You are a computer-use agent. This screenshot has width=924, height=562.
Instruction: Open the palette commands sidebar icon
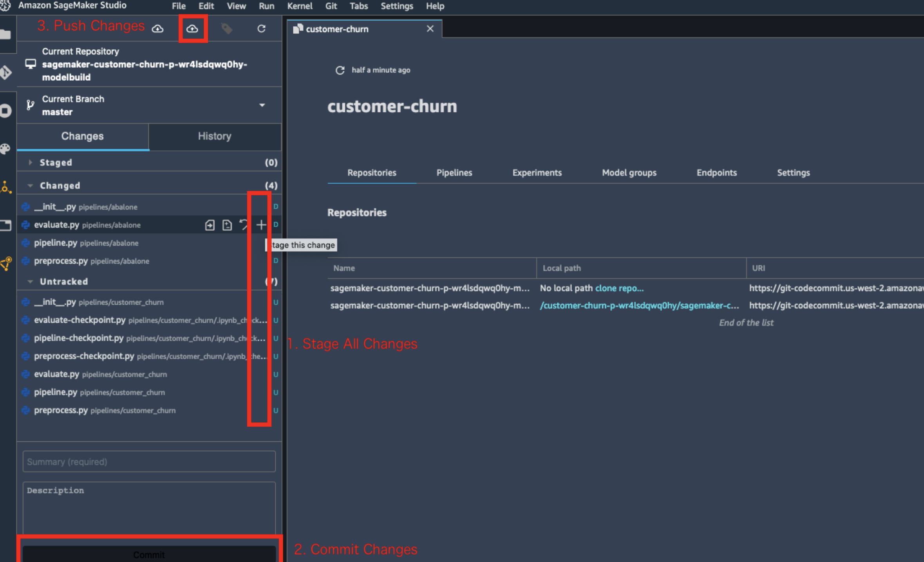5,149
